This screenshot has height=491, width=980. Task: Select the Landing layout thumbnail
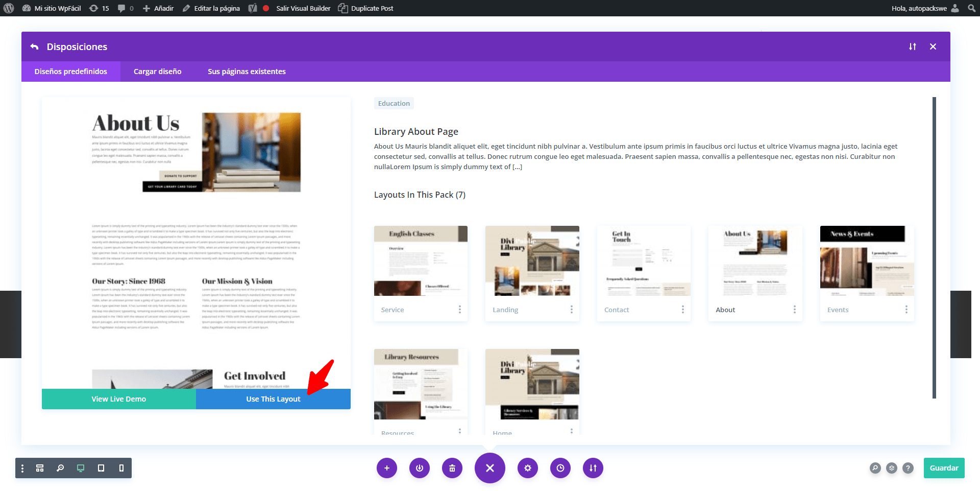click(x=532, y=261)
